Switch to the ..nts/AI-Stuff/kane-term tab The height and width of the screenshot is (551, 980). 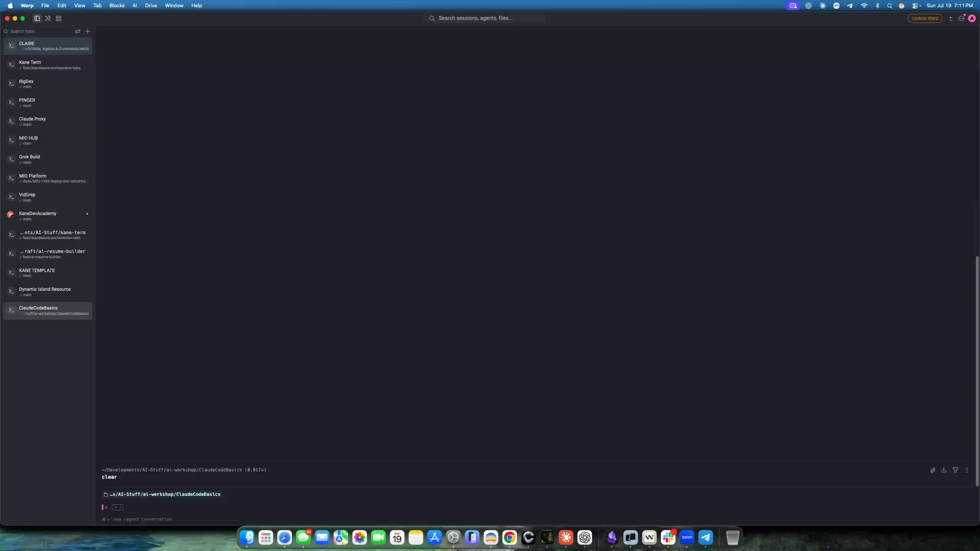[x=48, y=235]
